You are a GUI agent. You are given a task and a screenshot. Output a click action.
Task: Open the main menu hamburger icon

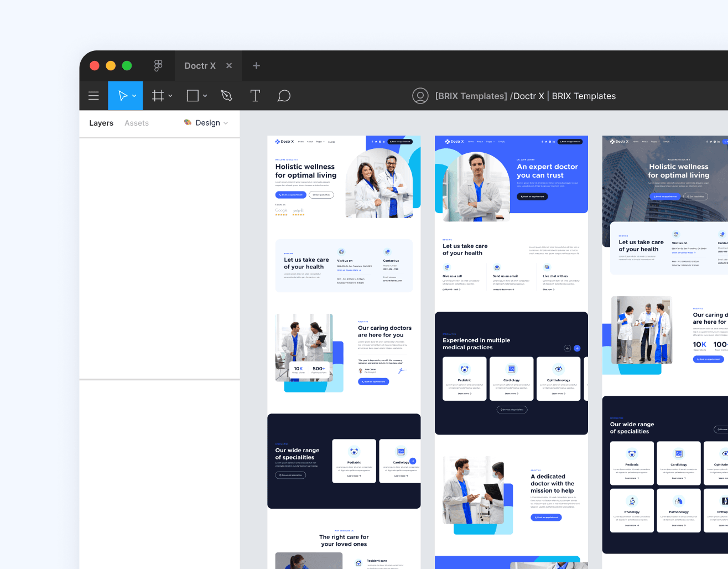93,95
